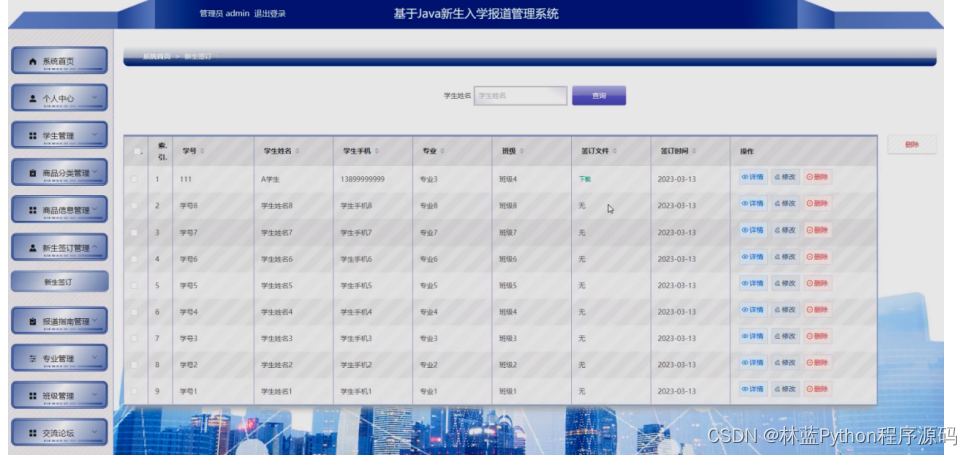Sort by the 专业 column arrows
Viewport: 972px width, 456px height.
pos(442,151)
